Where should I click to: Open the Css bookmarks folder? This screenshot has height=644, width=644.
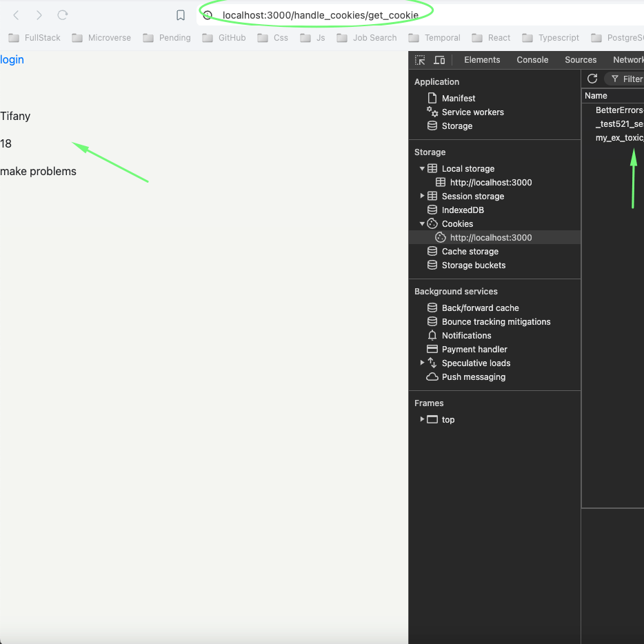pos(273,38)
